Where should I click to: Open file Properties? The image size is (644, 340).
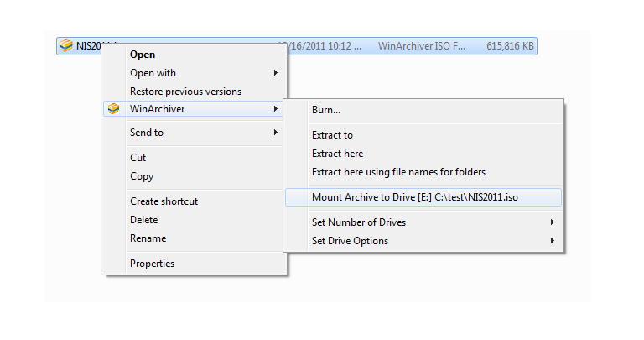click(x=152, y=264)
